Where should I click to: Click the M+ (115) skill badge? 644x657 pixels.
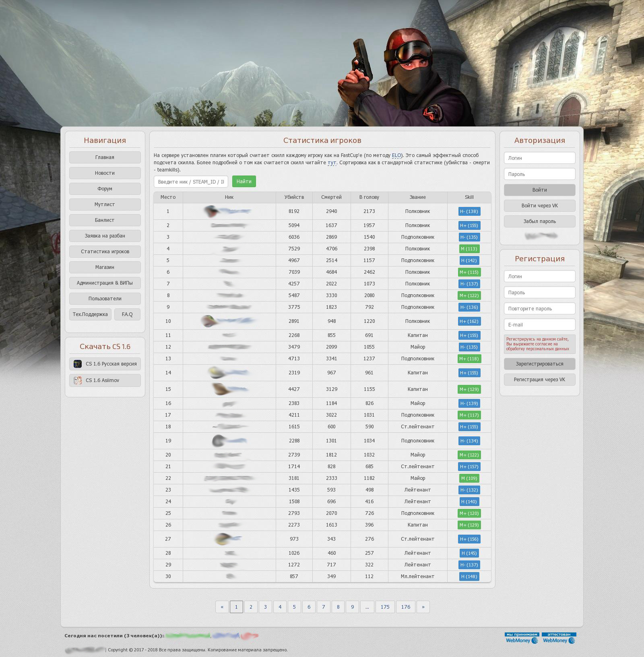click(x=469, y=272)
